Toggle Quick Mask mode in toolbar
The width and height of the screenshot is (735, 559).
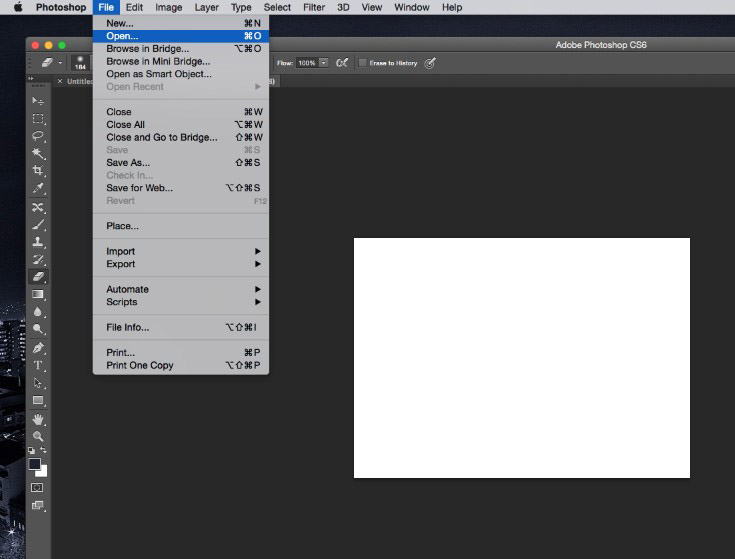tap(38, 487)
